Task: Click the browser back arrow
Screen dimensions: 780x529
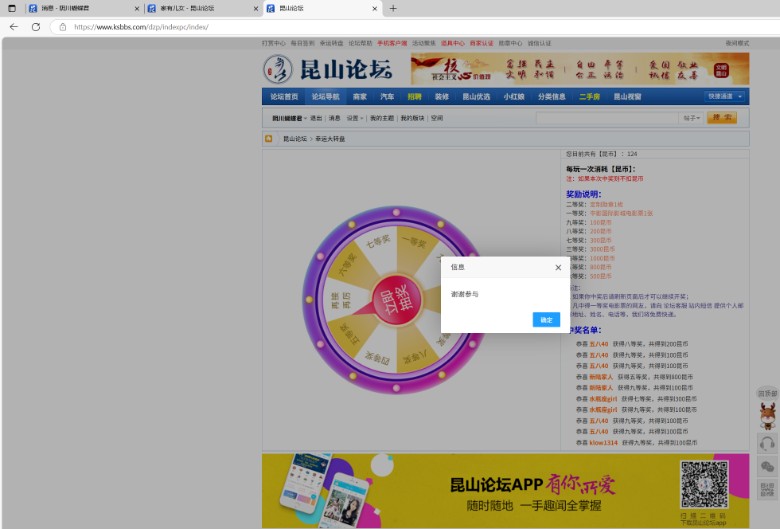Action: coord(14,27)
